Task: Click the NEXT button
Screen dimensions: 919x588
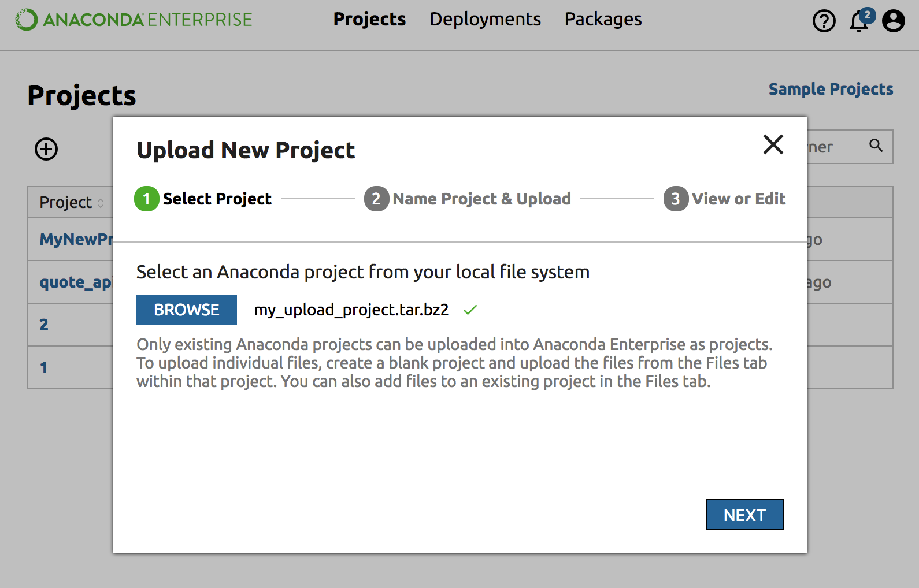Action: [x=744, y=515]
